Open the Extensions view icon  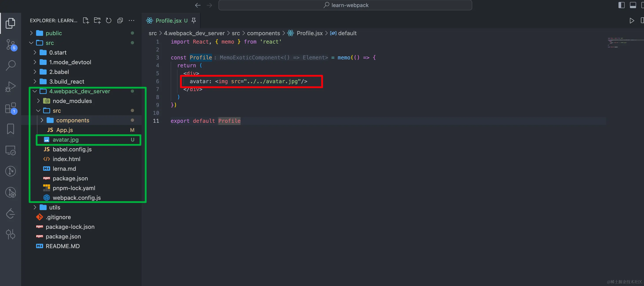pos(11,108)
